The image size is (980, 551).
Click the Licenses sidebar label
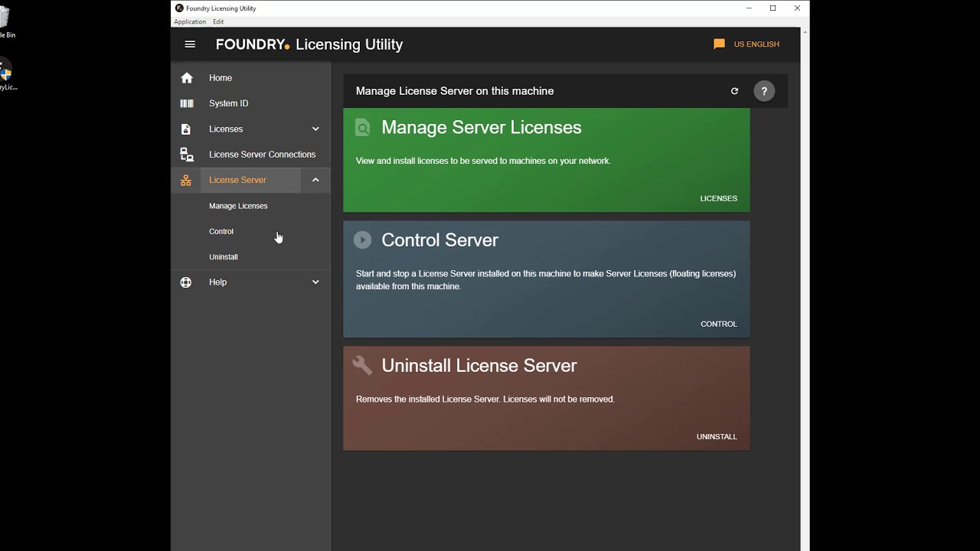[x=226, y=129]
